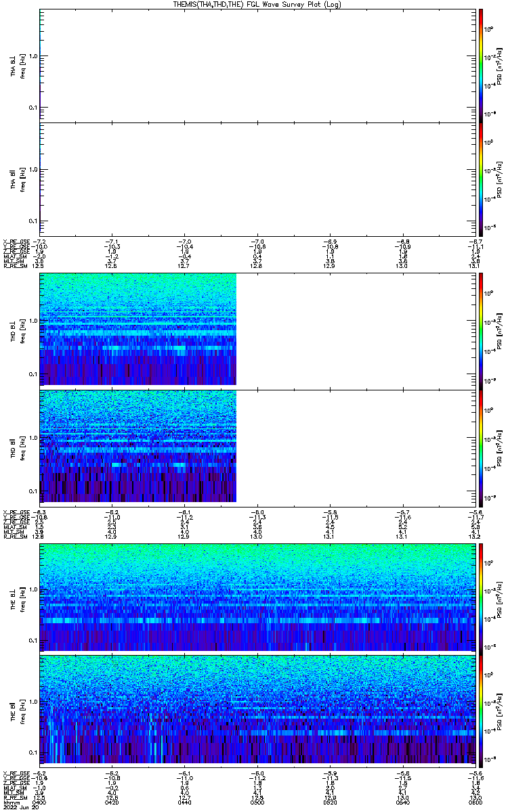
Task: Click the 0400 time label
Action: [x=41, y=802]
